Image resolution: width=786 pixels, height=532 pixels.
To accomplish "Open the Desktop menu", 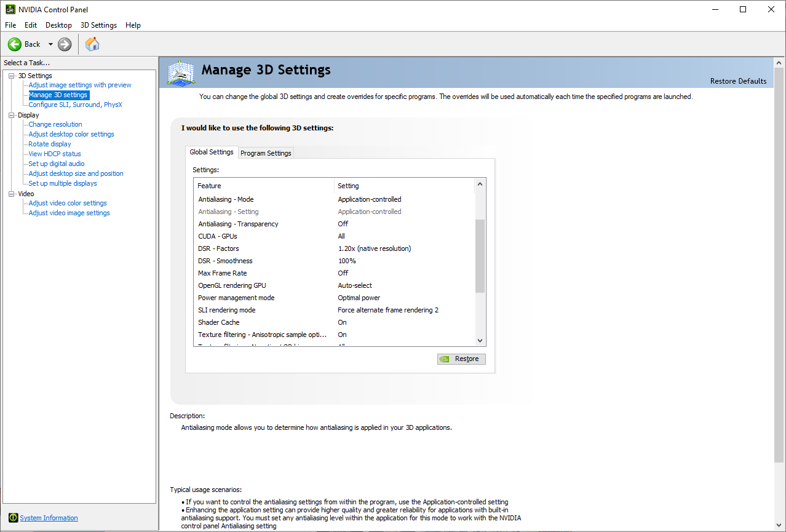I will (58, 25).
